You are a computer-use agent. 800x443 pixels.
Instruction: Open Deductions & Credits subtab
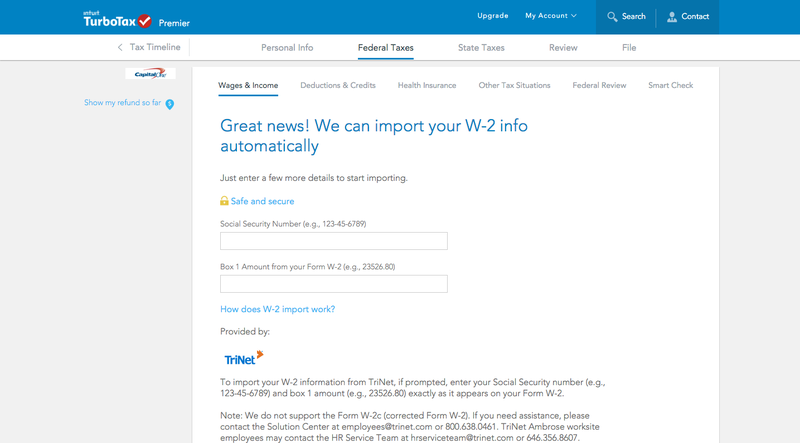point(338,85)
